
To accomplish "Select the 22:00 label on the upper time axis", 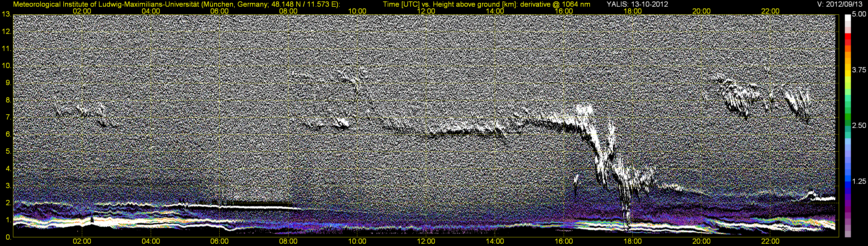I will coord(770,11).
